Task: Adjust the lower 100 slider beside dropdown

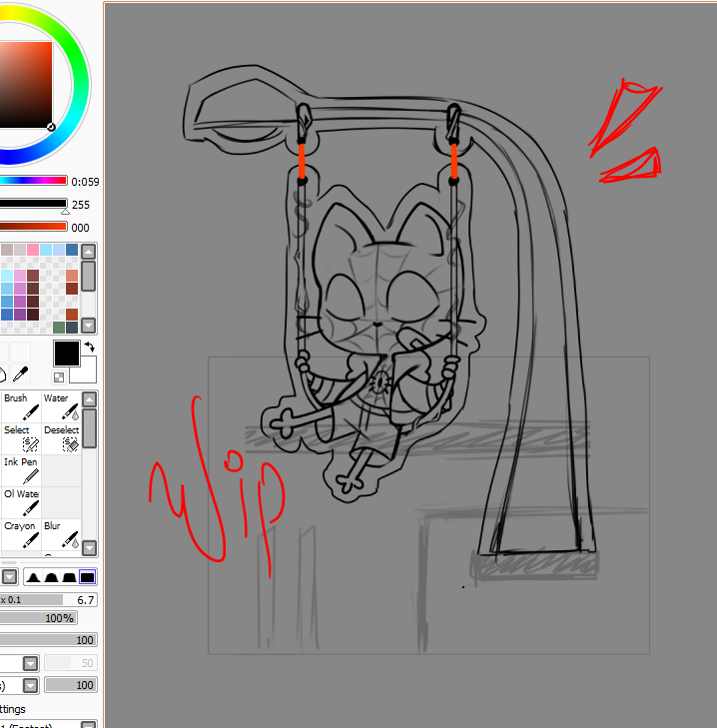Action: (71, 685)
